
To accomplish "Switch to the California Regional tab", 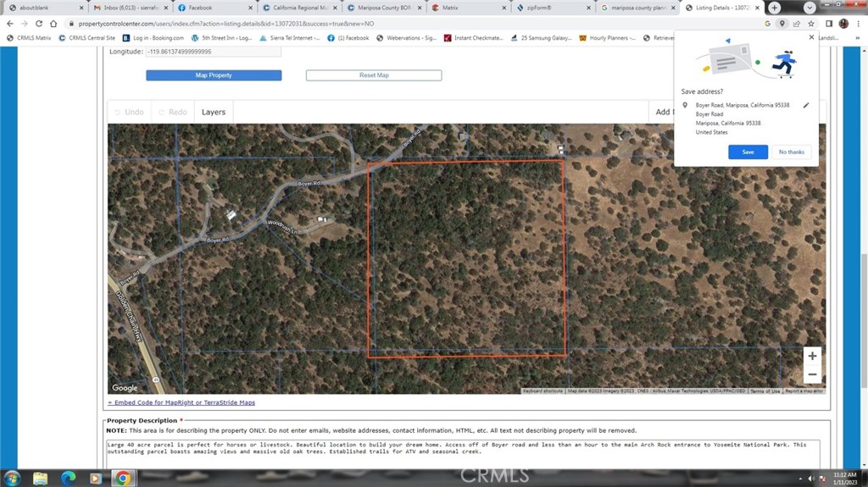I will tap(299, 8).
